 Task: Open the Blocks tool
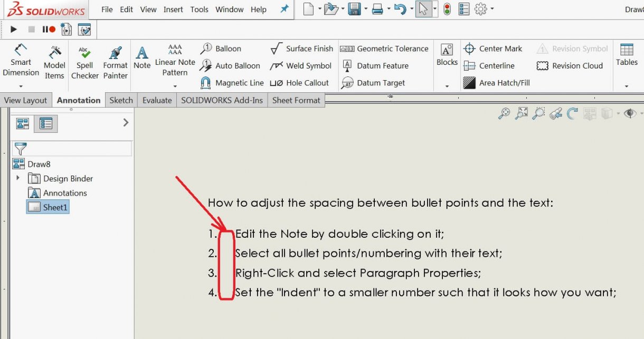pos(447,55)
